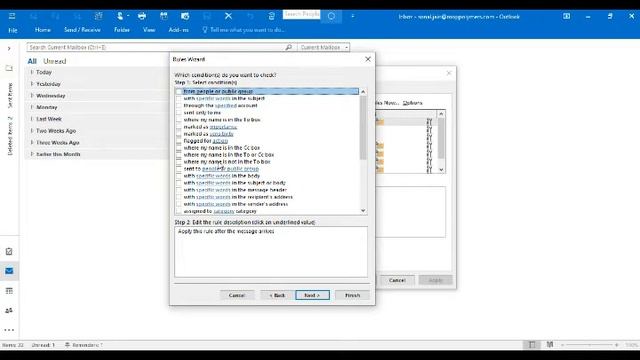
Task: Close the Rules Wizard dialog with the X
Action: pyautogui.click(x=368, y=59)
